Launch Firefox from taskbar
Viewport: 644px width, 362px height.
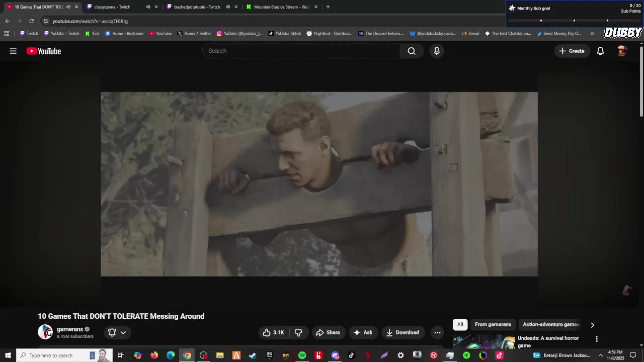tap(154, 355)
